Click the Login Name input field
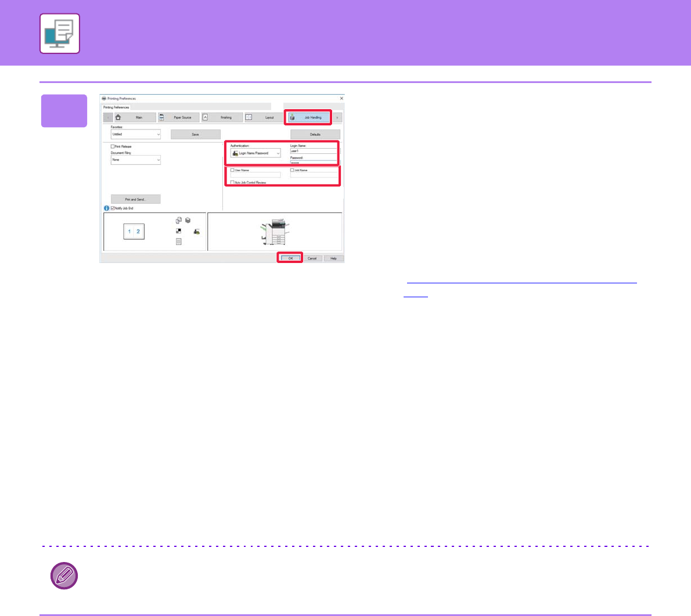The width and height of the screenshot is (691, 616). click(314, 151)
